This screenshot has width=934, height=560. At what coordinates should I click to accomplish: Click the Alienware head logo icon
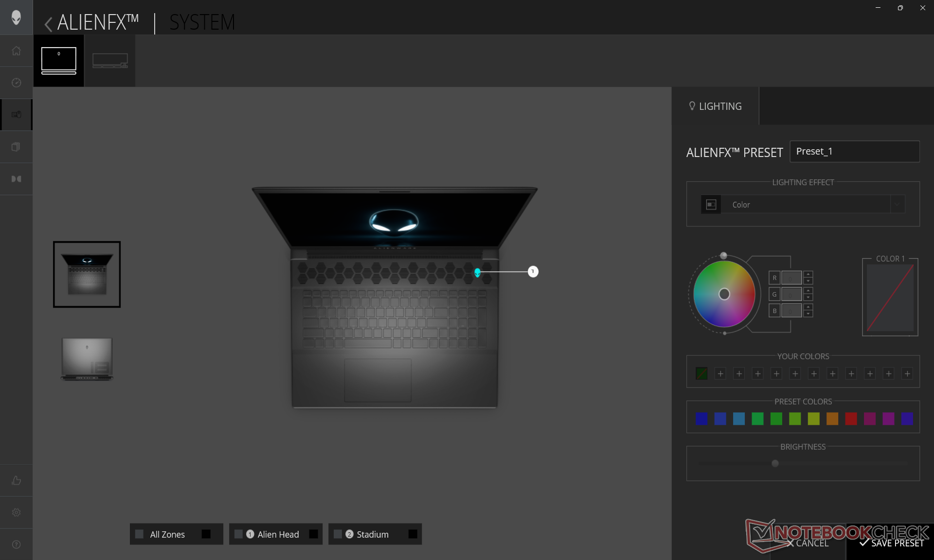point(16,17)
